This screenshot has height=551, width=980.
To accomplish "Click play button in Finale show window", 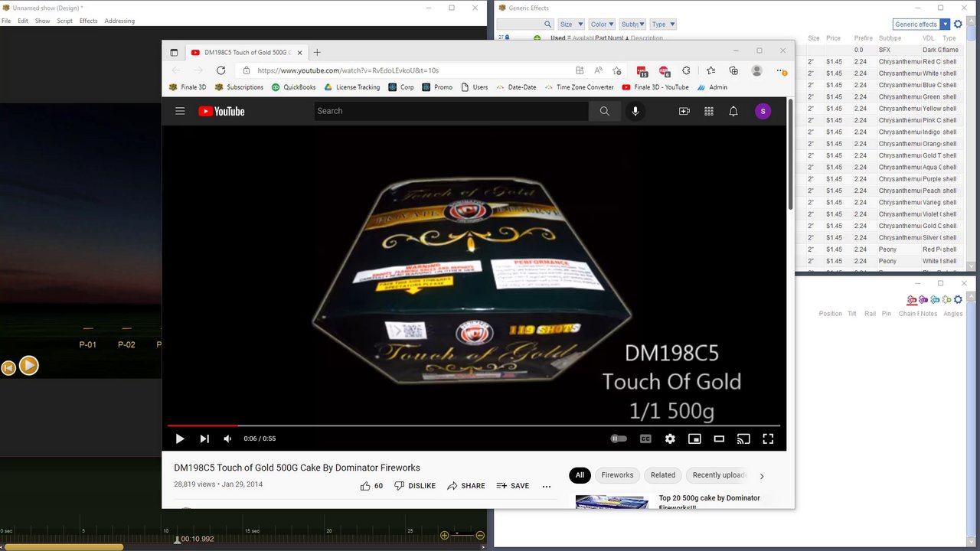I will click(x=28, y=366).
